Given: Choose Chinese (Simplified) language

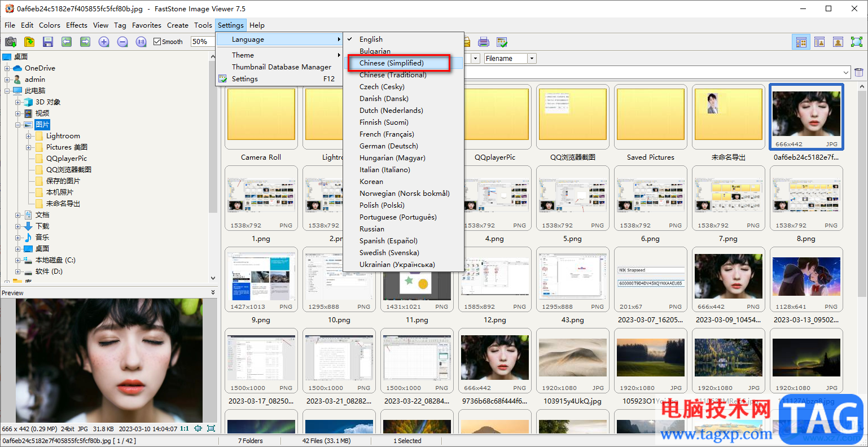Looking at the screenshot, I should coord(392,63).
